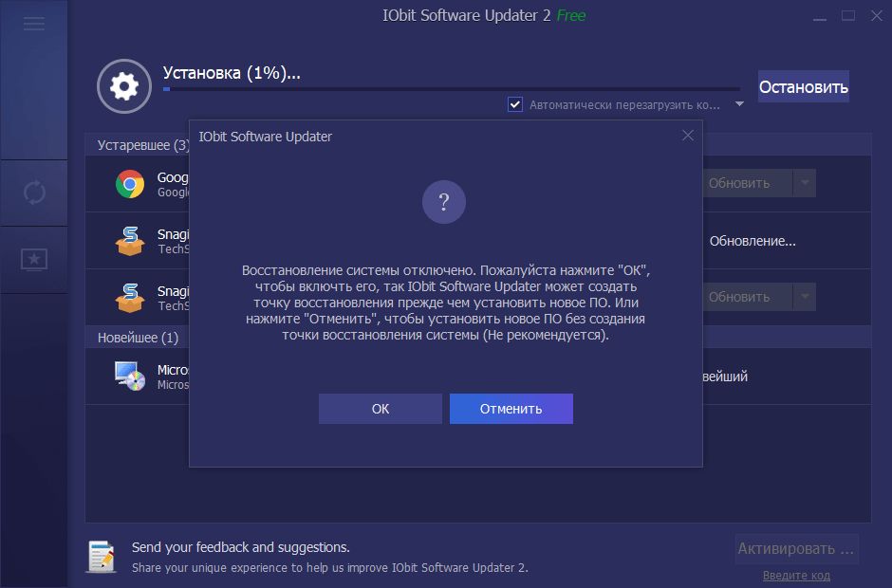Click the installation progress bar
Screen dimensions: 892x588
pos(452,89)
